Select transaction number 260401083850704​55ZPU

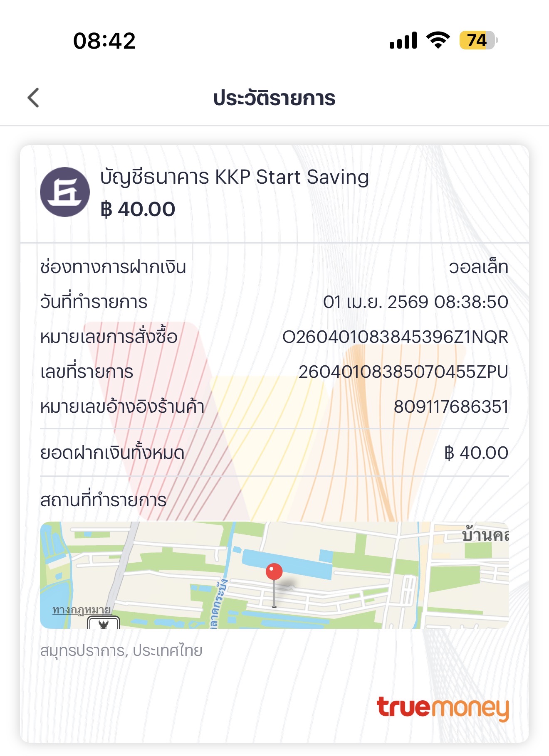click(x=403, y=372)
